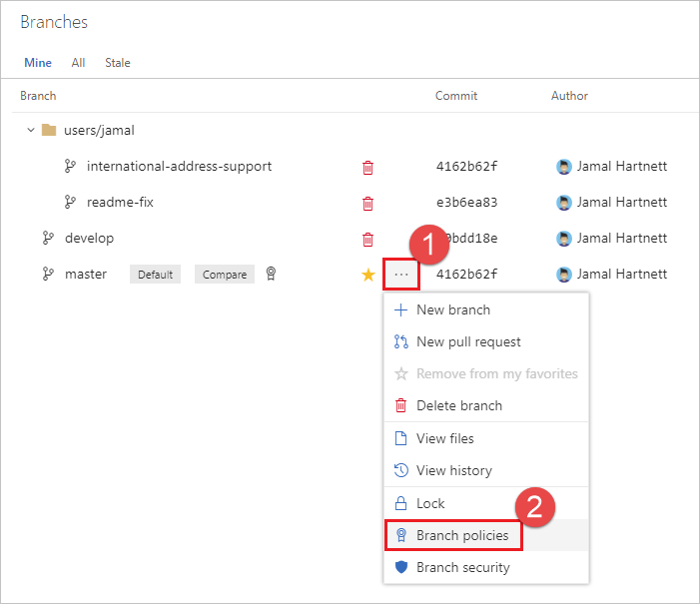Click the delete icon for develop branch
The width and height of the screenshot is (700, 604).
(367, 239)
